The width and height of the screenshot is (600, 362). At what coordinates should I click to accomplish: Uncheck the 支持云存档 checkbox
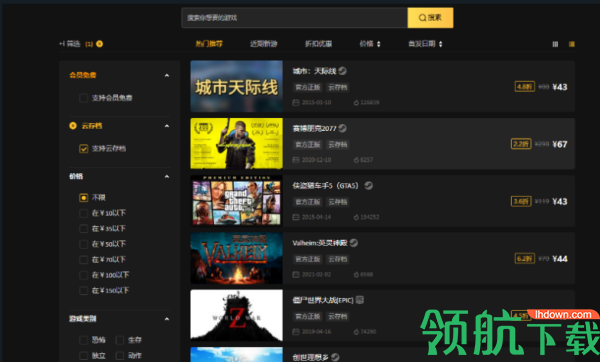coord(83,148)
